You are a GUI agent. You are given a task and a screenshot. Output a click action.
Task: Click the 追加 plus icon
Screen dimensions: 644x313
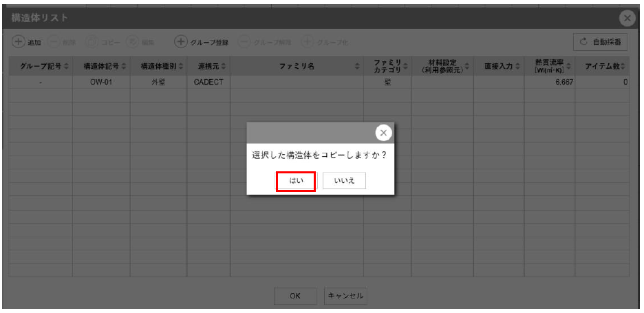pyautogui.click(x=19, y=42)
